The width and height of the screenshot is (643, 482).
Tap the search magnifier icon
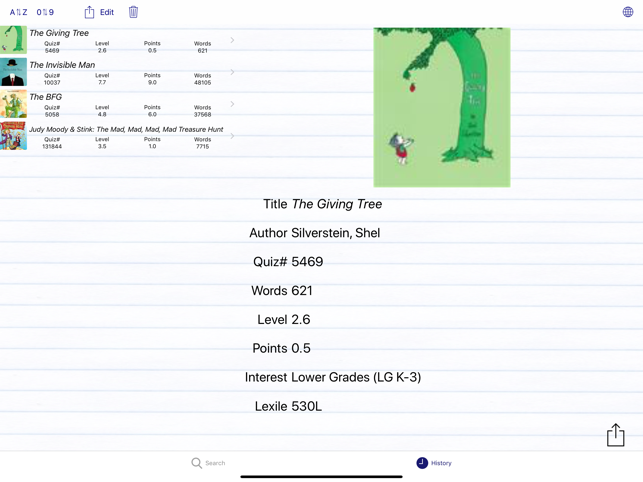[196, 463]
